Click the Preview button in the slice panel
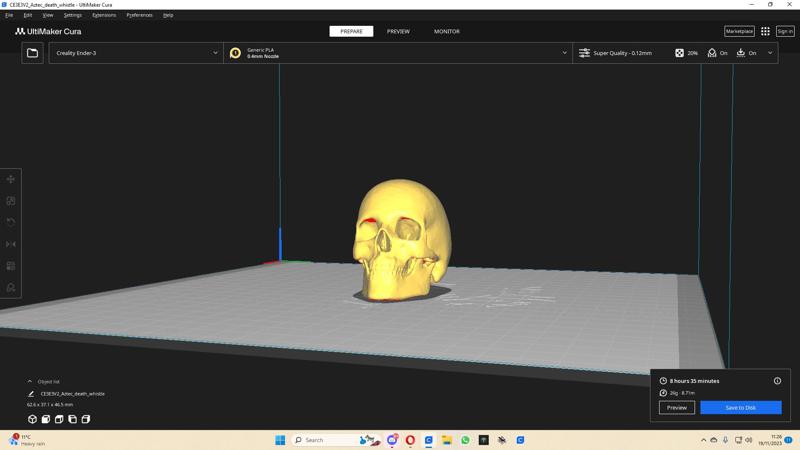This screenshot has height=450, width=800. coord(677,408)
